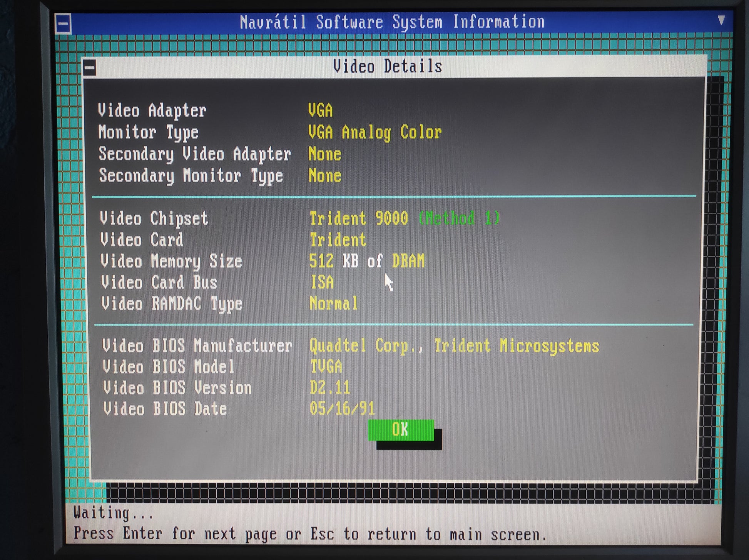Click the 512 KB of DRAM value

click(367, 261)
